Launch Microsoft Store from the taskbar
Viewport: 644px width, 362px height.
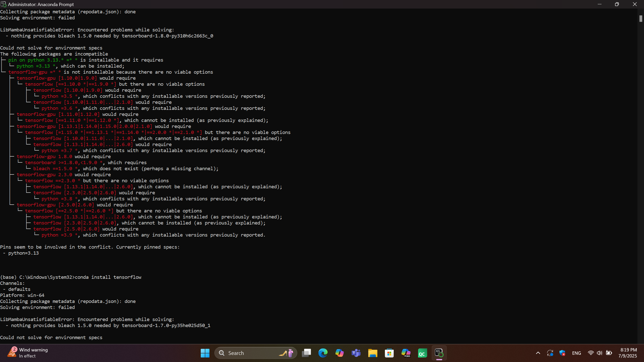tap(389, 353)
